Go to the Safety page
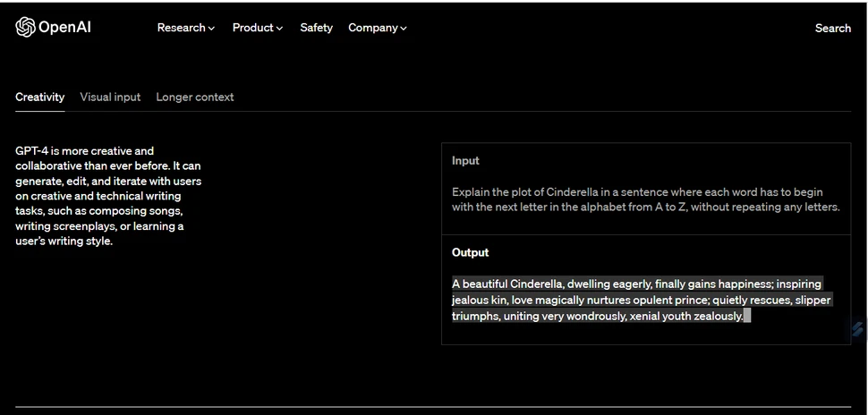This screenshot has height=415, width=868. click(316, 28)
